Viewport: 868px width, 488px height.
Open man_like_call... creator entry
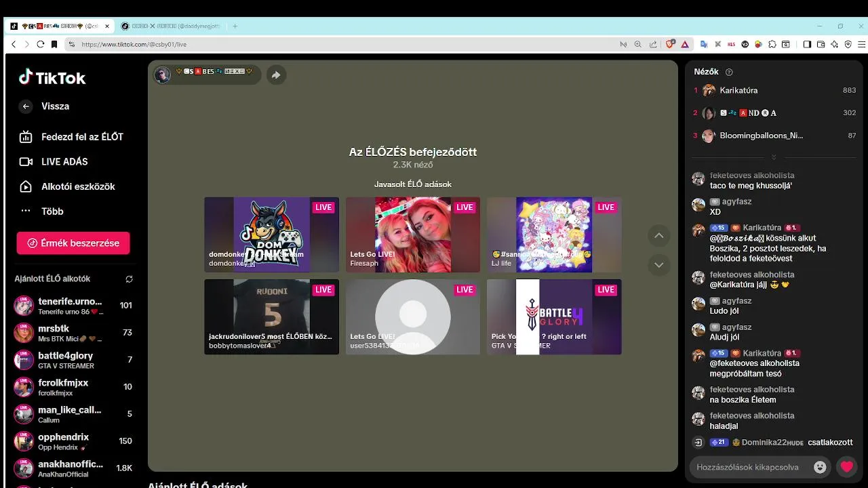click(x=73, y=414)
